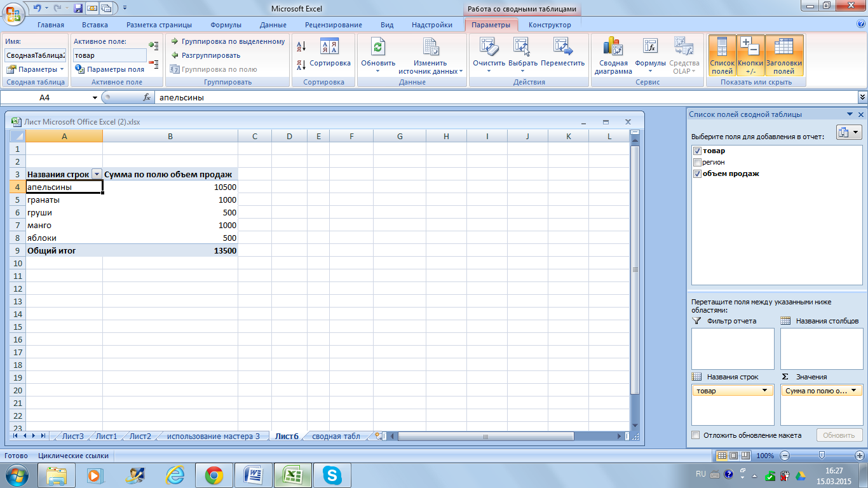Sort ascending with the А-Я sort icon
The width and height of the screenshot is (868, 488).
pos(302,46)
